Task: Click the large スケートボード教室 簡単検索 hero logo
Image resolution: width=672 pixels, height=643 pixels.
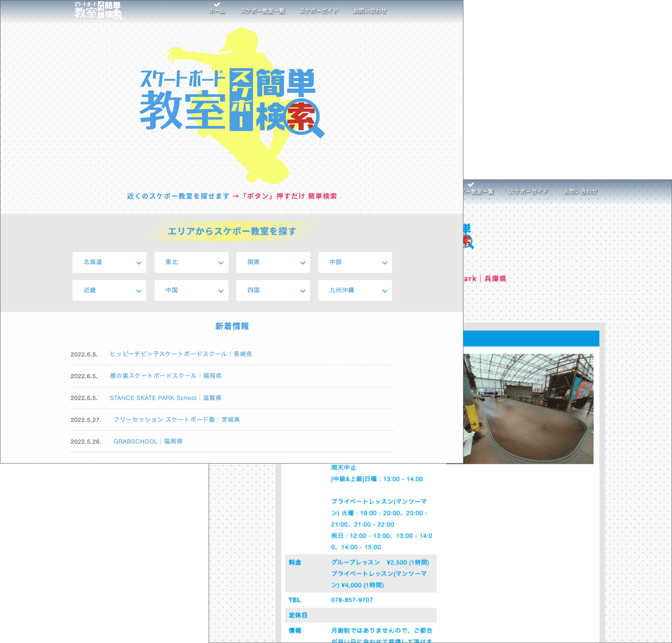Action: click(232, 103)
